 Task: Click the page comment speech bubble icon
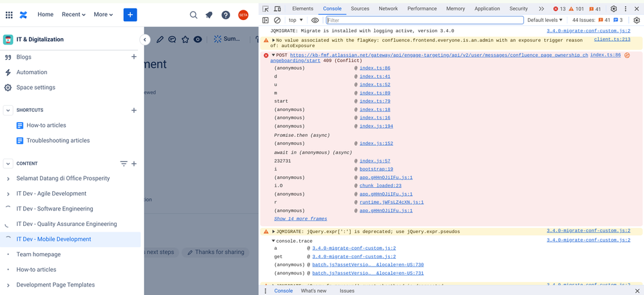172,39
